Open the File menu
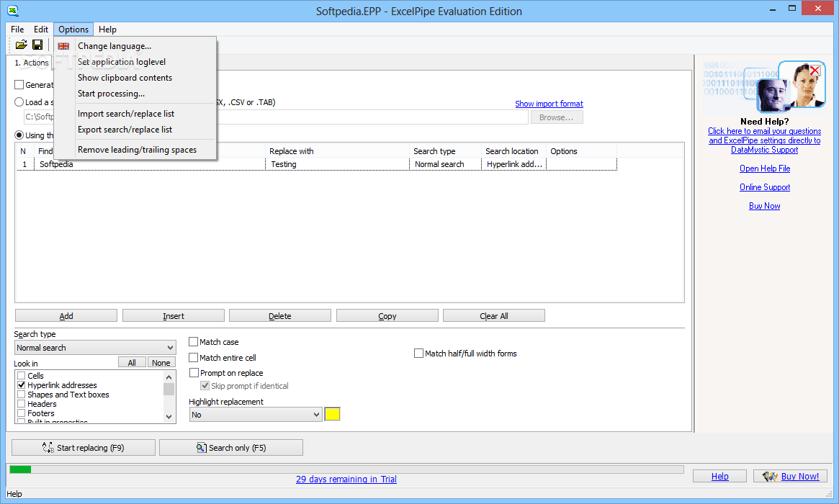This screenshot has width=839, height=504. pos(17,30)
